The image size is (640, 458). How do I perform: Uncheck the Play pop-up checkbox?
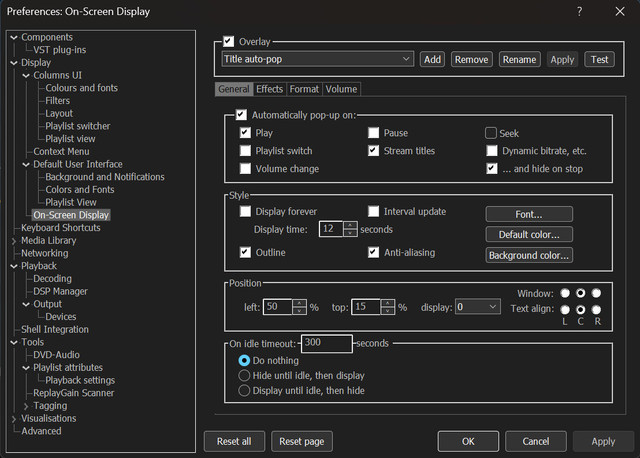(245, 133)
